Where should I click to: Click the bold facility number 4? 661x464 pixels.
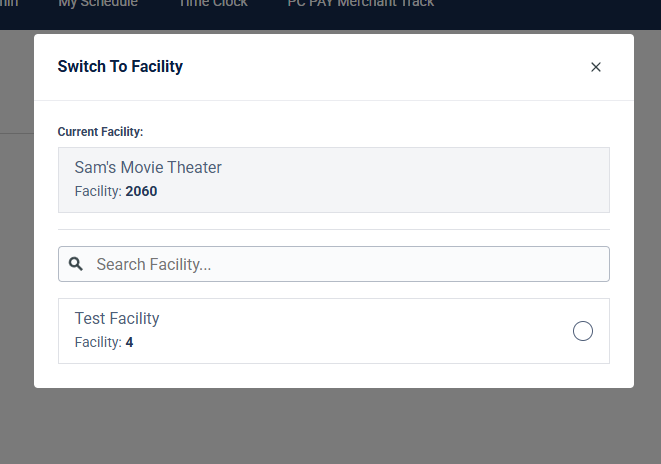point(129,342)
